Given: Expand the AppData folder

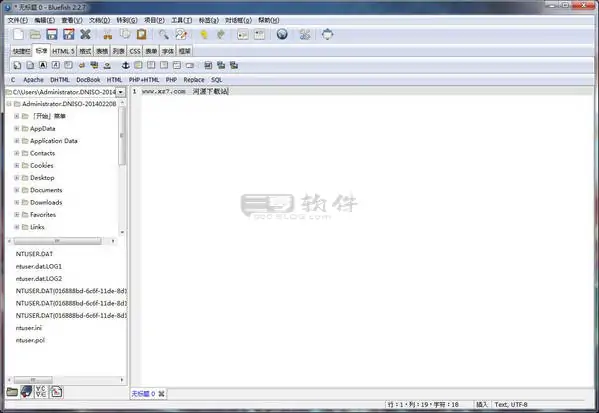Looking at the screenshot, I should click(16, 129).
